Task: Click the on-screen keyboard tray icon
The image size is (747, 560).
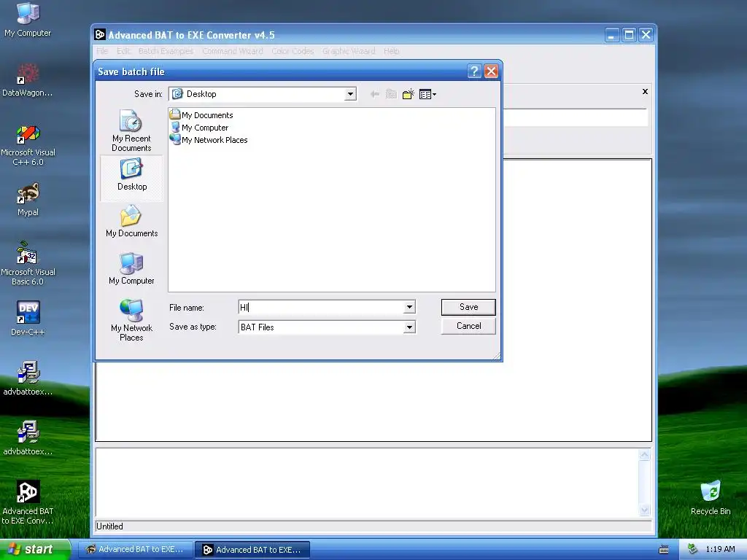Action: pyautogui.click(x=664, y=550)
